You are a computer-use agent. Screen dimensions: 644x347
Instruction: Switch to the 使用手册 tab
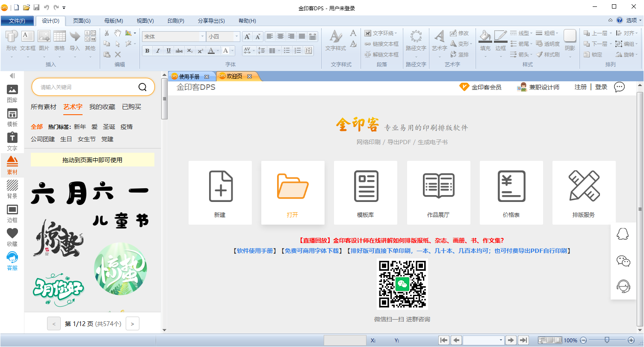(x=192, y=76)
